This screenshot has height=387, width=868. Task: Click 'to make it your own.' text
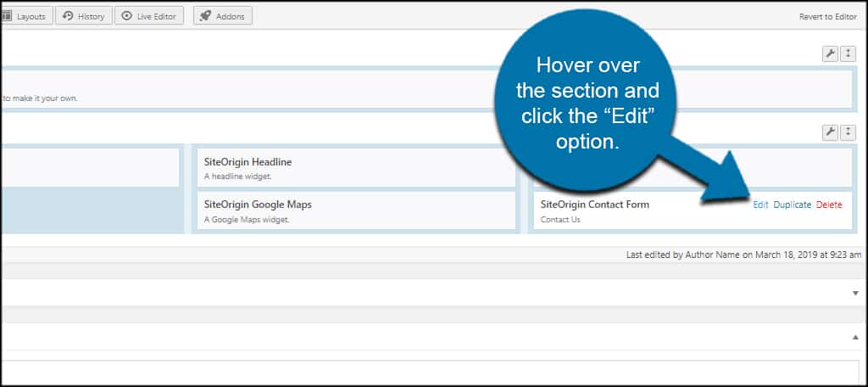click(40, 98)
